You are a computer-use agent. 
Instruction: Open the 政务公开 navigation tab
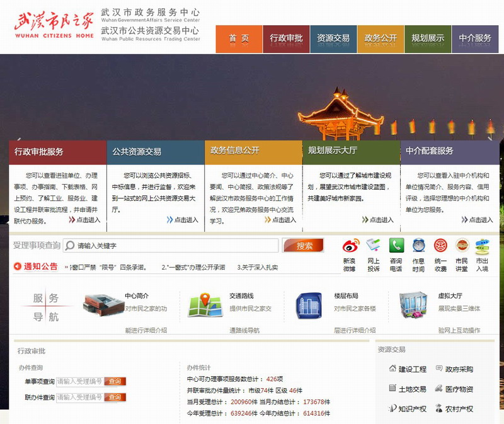click(x=381, y=38)
